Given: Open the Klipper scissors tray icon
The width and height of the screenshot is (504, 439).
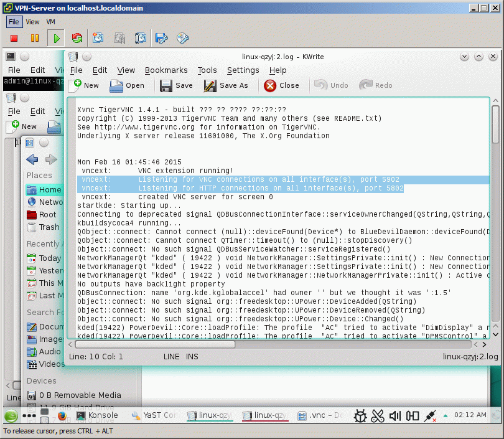Looking at the screenshot, I should click(378, 416).
